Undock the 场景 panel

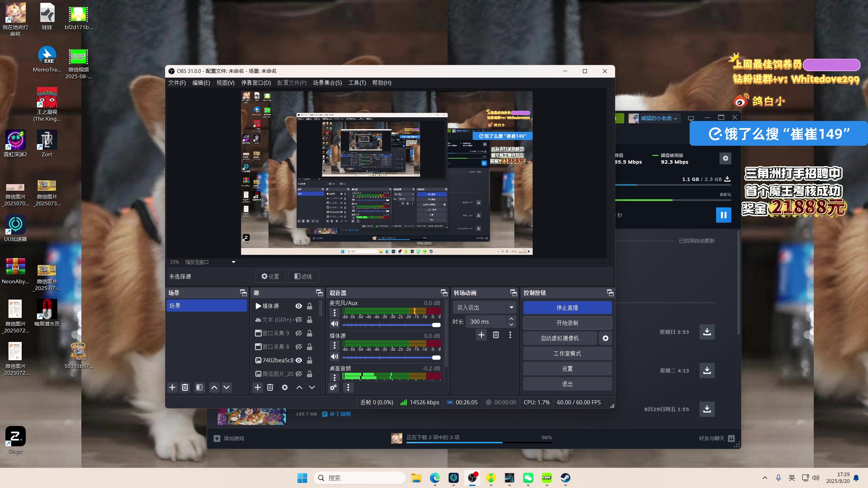[x=243, y=293]
